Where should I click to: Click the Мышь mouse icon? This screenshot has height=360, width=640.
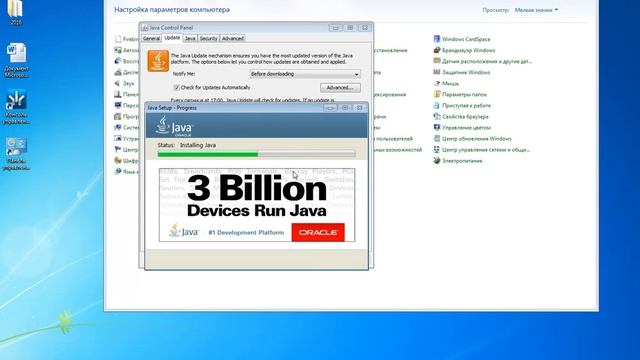tap(437, 83)
